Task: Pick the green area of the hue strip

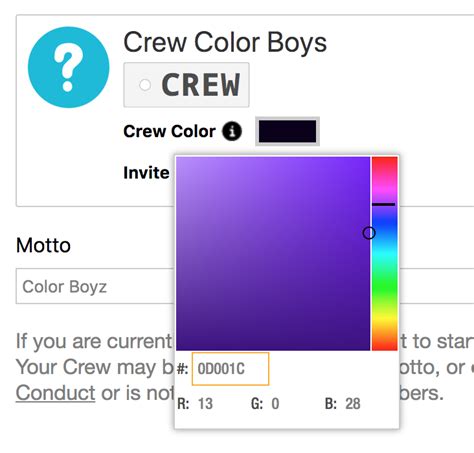Action: click(x=385, y=287)
